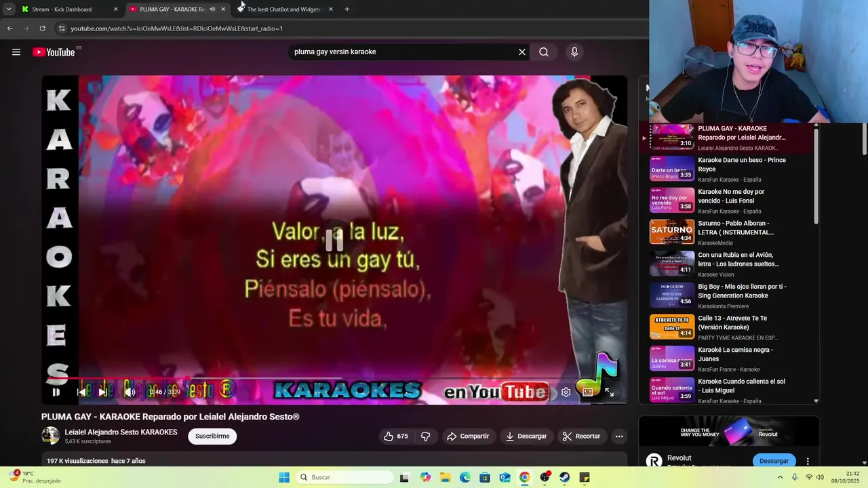Focus the taskbar Buscar search box
The width and height of the screenshot is (868, 488).
(x=344, y=477)
